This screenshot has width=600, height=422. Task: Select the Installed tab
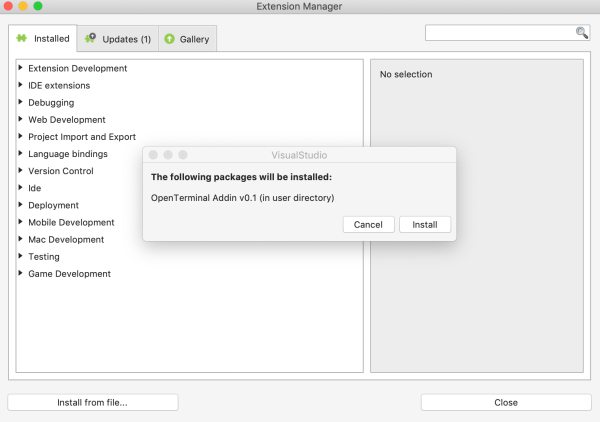[x=42, y=39]
